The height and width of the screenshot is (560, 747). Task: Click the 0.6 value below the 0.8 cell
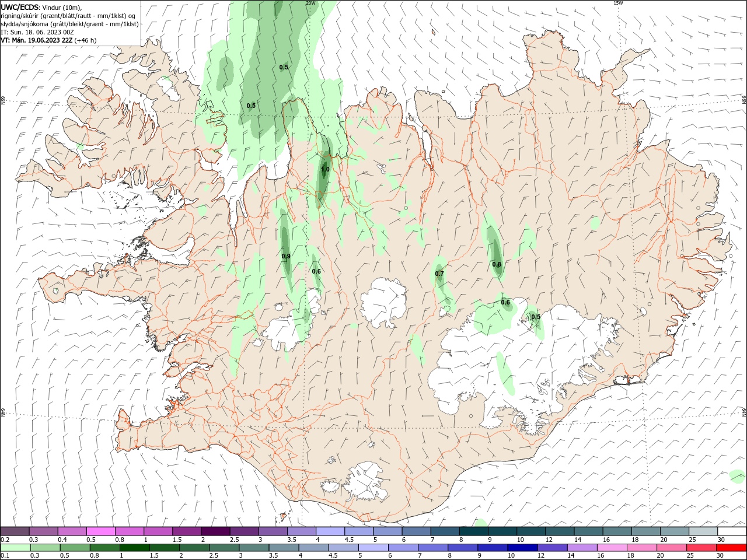tap(505, 302)
